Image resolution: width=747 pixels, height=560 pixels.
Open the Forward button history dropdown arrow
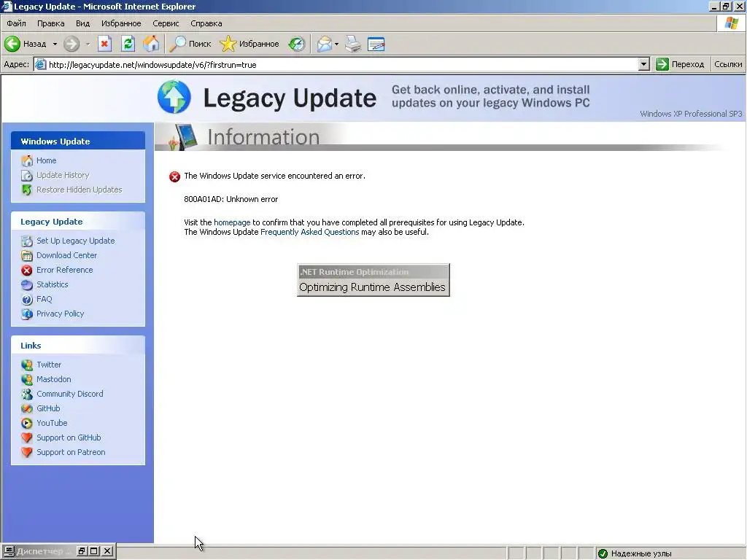(88, 44)
